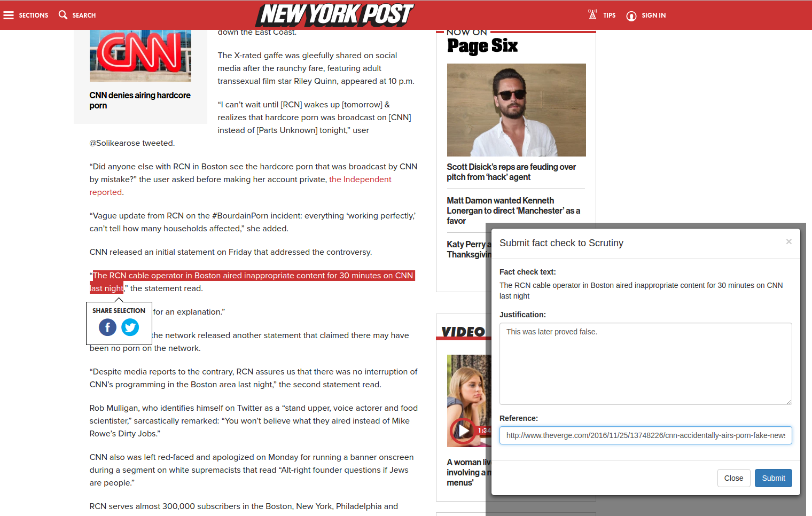Click the highlighted RCN cable operator text
The width and height of the screenshot is (812, 516).
[252, 282]
